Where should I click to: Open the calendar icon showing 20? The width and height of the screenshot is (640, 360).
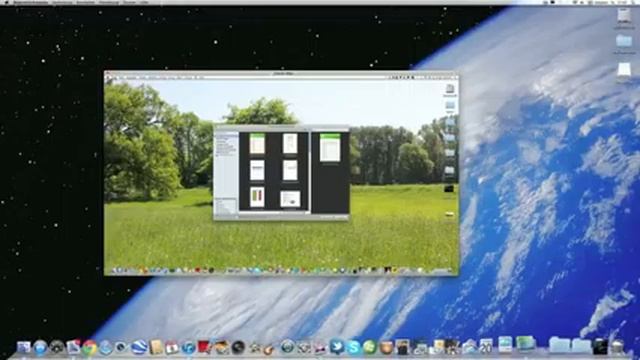pyautogui.click(x=486, y=346)
